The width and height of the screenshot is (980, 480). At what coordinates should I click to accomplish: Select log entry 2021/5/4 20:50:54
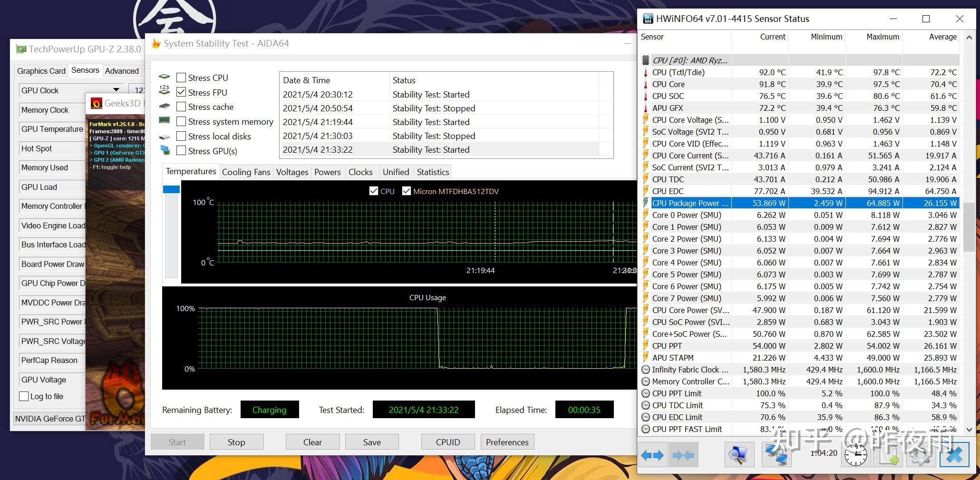(440, 108)
